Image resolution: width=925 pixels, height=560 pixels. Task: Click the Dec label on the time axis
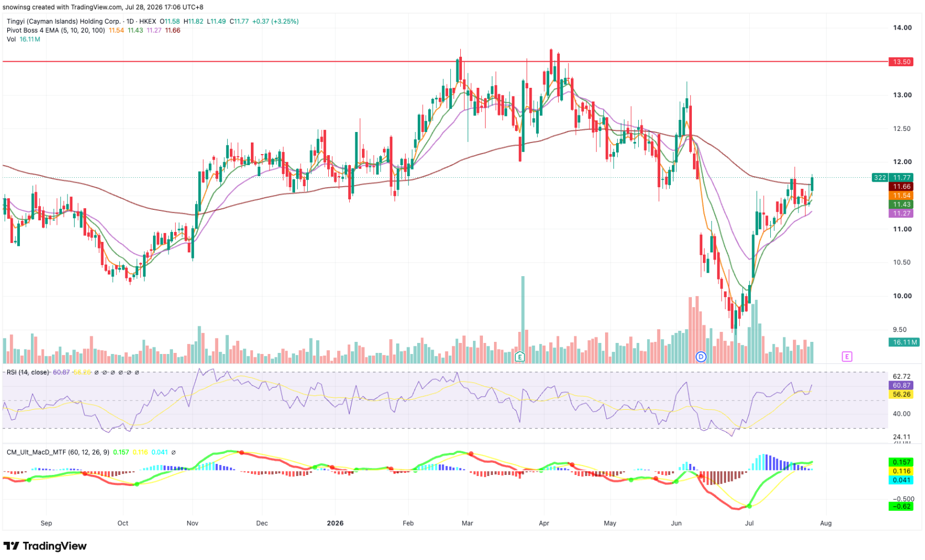pos(262,523)
